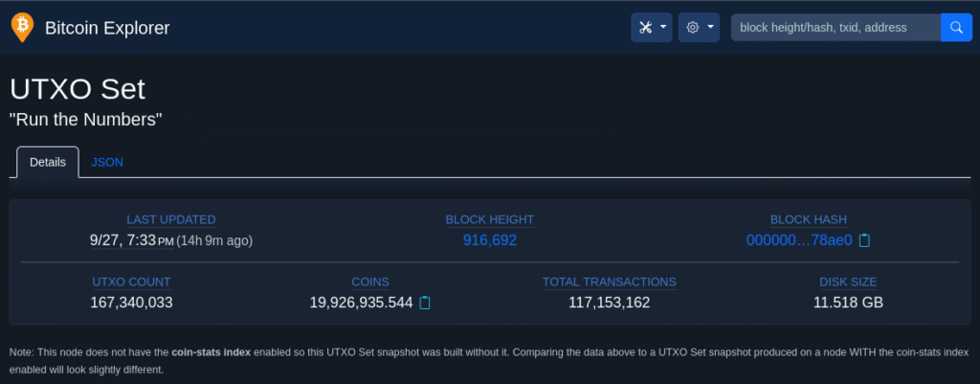980x384 pixels.
Task: Open block height 916,692 link
Action: (490, 240)
